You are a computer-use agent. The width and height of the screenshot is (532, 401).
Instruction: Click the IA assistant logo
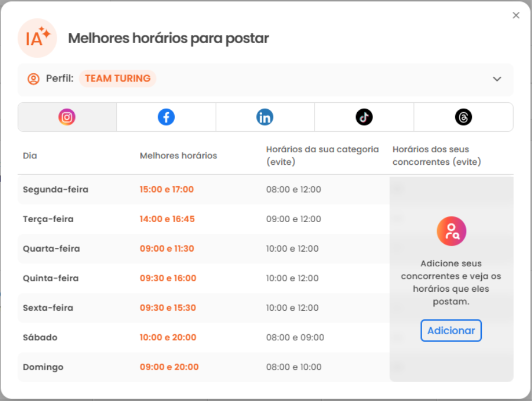click(37, 38)
